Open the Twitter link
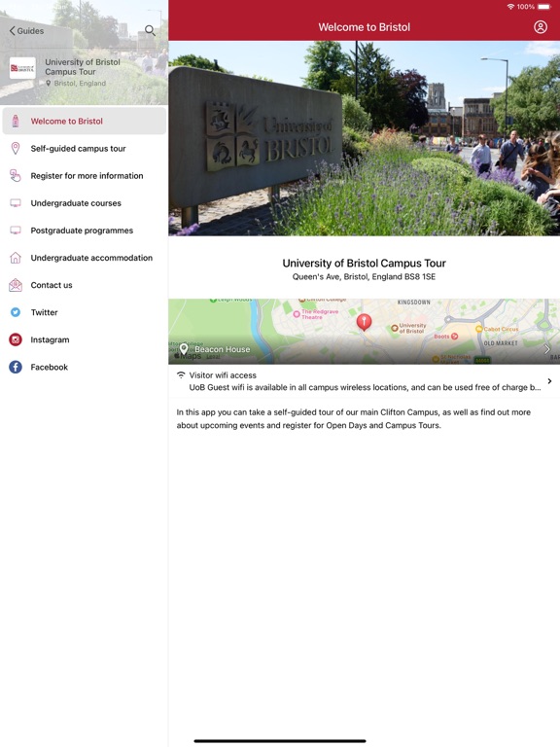Screen dimensions: 560x747 [x=85, y=312]
